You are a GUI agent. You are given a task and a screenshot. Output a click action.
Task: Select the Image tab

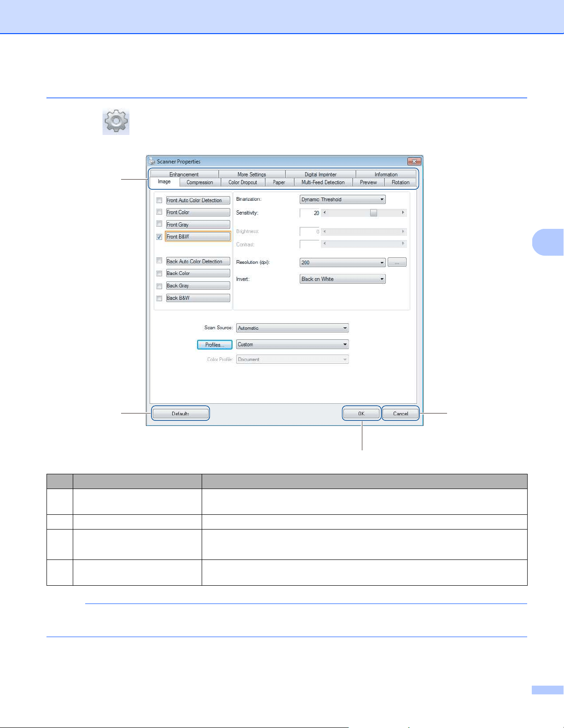(164, 182)
